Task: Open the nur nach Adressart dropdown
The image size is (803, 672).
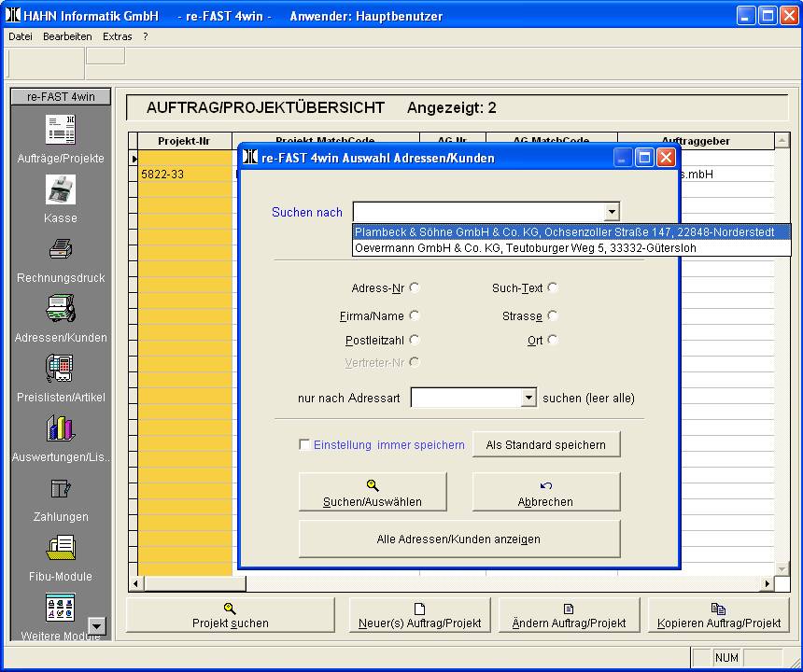Action: (528, 398)
